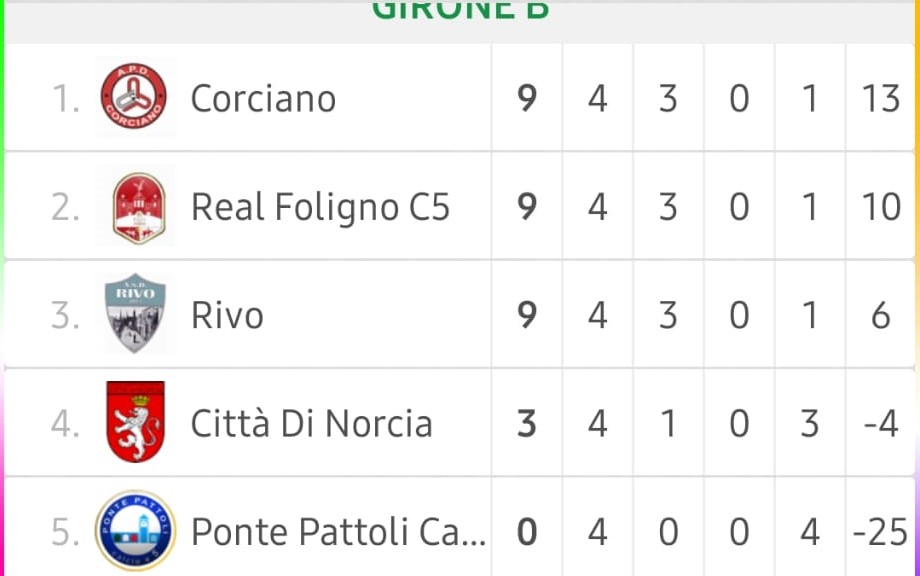Click the Corciano team crest

click(x=134, y=97)
